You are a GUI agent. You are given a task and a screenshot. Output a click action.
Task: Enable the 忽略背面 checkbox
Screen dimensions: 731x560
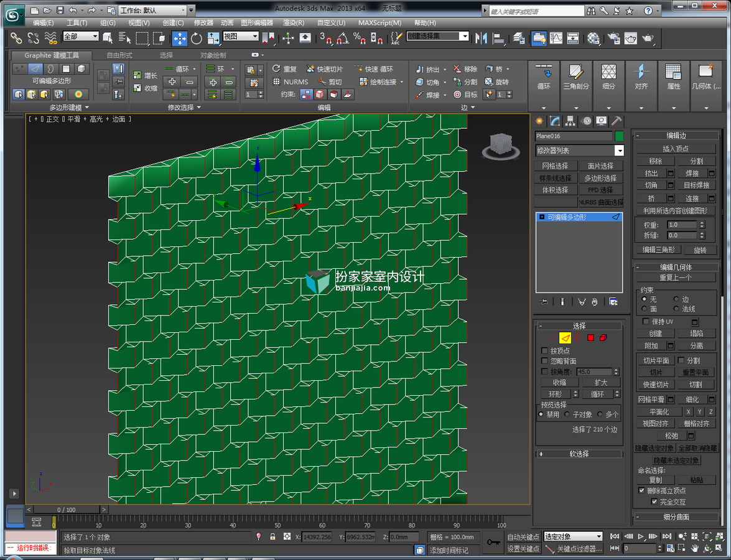[x=544, y=361]
